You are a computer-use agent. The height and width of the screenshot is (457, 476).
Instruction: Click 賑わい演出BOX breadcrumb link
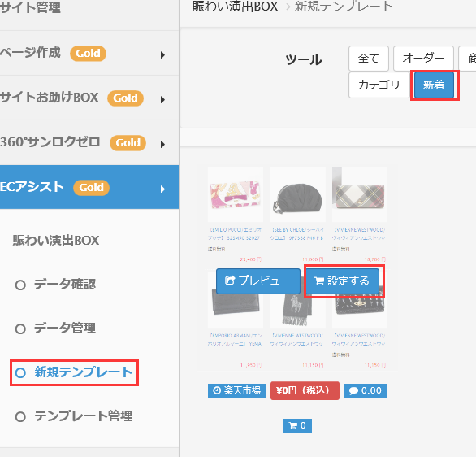click(235, 7)
